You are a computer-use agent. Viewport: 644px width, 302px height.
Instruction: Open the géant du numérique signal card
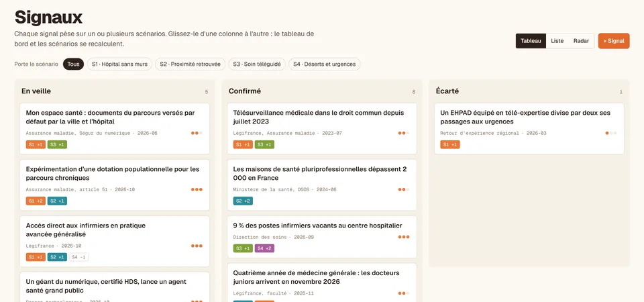click(115, 287)
